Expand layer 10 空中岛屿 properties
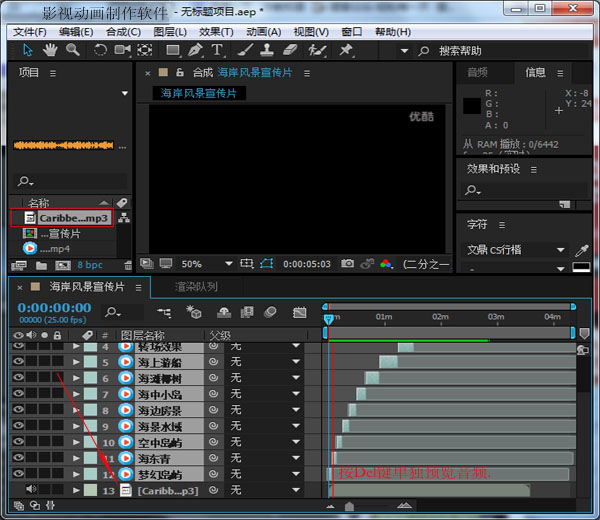 point(76,442)
